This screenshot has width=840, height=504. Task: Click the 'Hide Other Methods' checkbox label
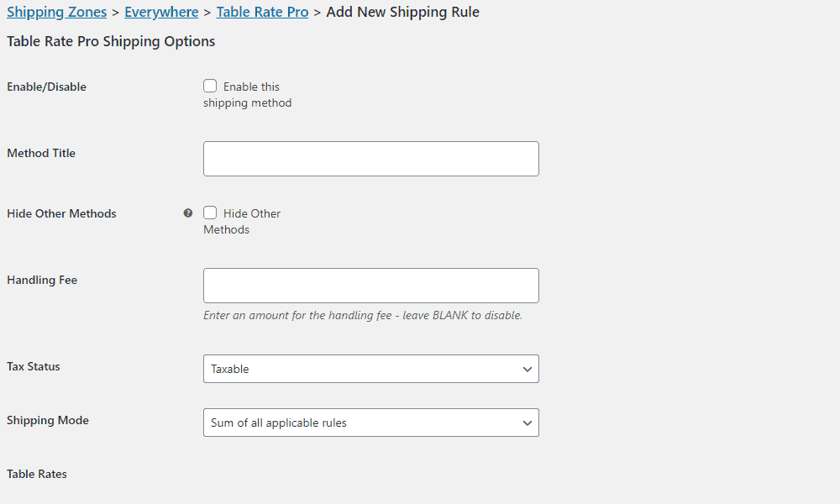pos(242,222)
